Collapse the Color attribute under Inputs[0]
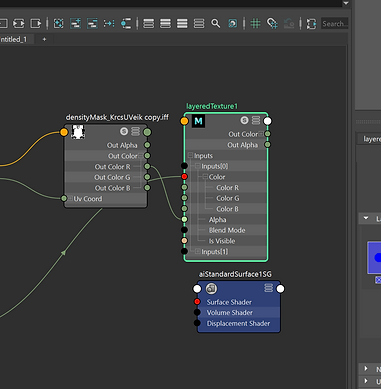 coord(205,177)
